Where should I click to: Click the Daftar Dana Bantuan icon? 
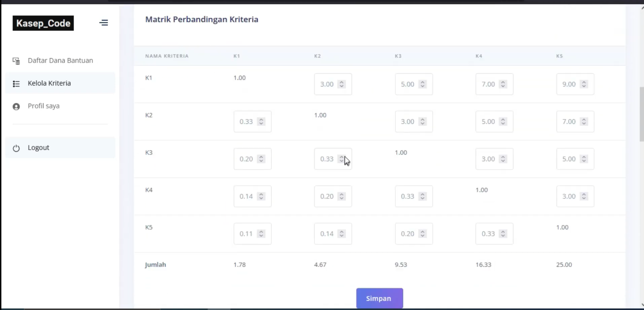[x=16, y=61]
